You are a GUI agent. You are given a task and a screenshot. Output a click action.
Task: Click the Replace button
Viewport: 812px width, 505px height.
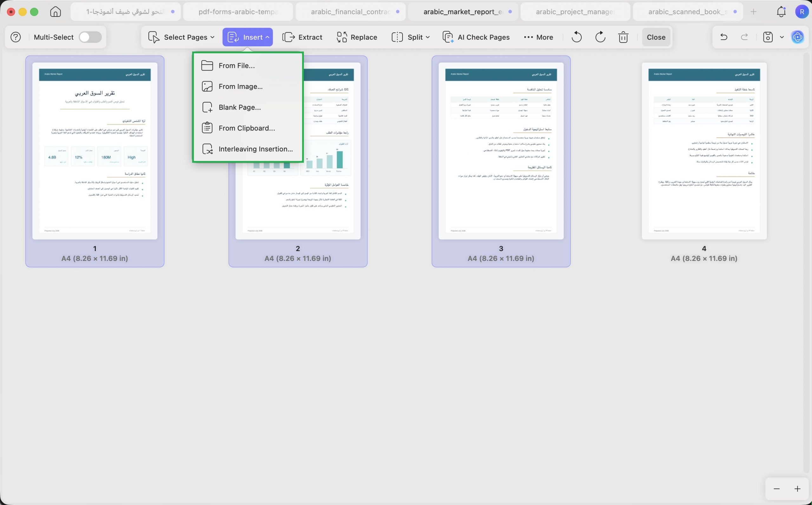coord(357,37)
